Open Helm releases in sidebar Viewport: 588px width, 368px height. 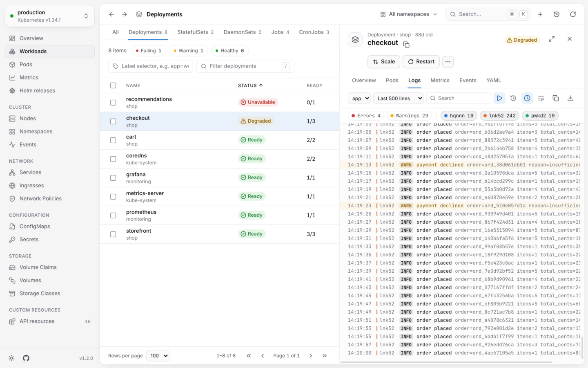click(x=50, y=91)
